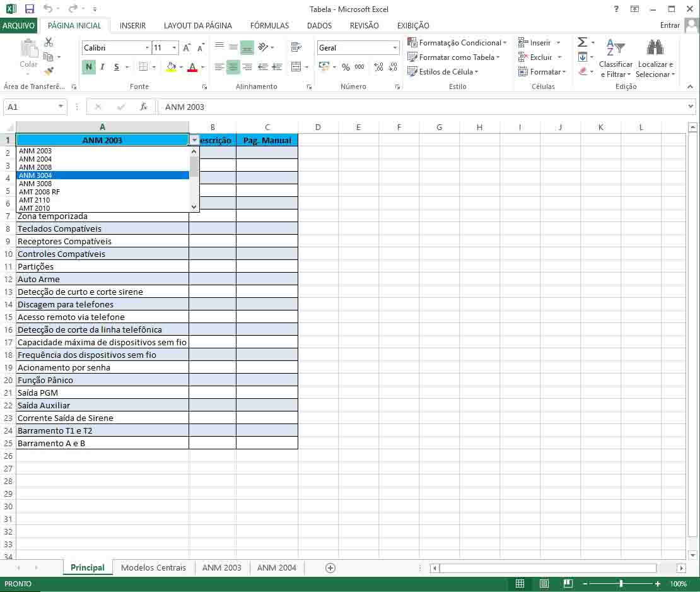Screen dimensions: 700x592
Task: Click the AutoSum sigma icon
Action: [582, 42]
